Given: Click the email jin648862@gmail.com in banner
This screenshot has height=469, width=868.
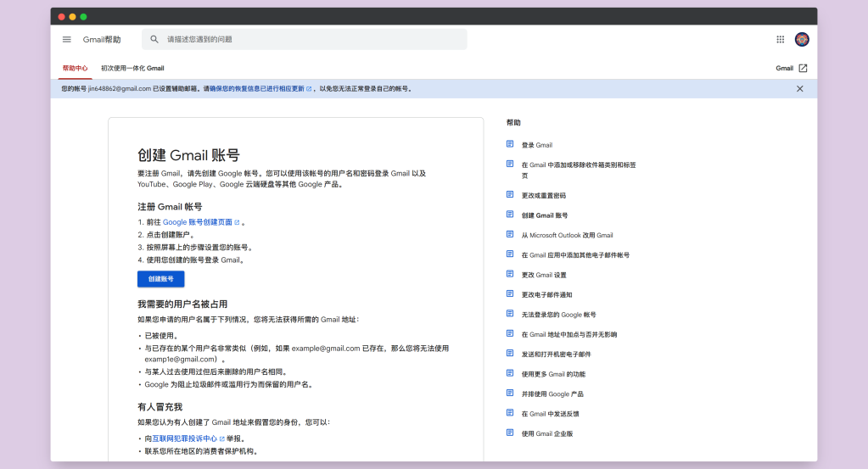Looking at the screenshot, I should pos(120,88).
